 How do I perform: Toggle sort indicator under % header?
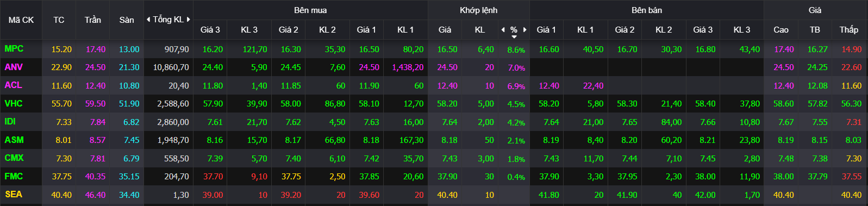tap(514, 37)
